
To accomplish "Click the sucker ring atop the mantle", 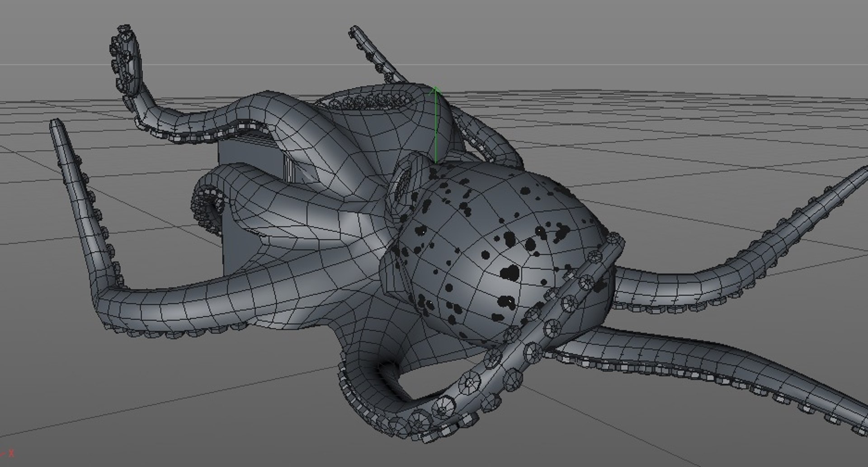I will (371, 100).
